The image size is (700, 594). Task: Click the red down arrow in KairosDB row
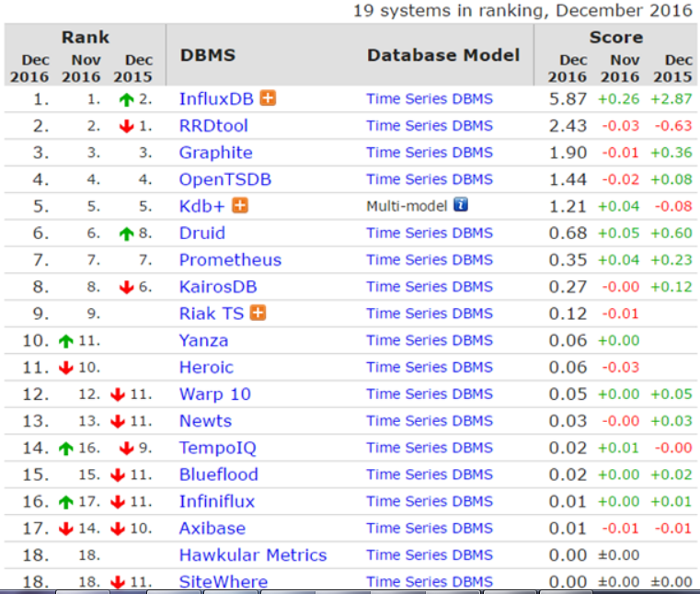point(127,287)
